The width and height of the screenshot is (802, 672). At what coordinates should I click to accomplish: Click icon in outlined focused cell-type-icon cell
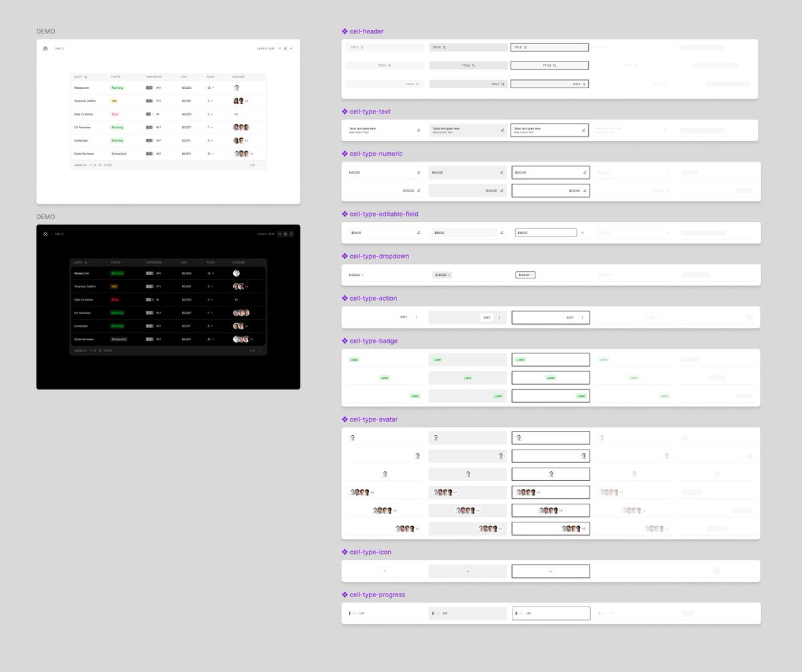(x=551, y=571)
